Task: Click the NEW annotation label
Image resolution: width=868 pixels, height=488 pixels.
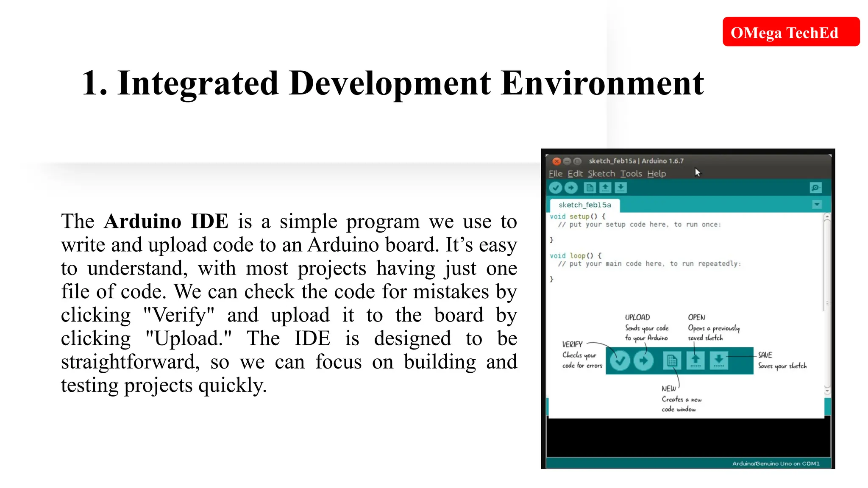Action: [x=669, y=388]
